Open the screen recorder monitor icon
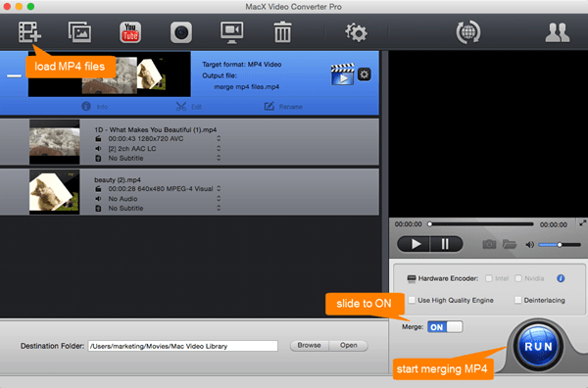This screenshot has height=388, width=588. click(x=231, y=32)
